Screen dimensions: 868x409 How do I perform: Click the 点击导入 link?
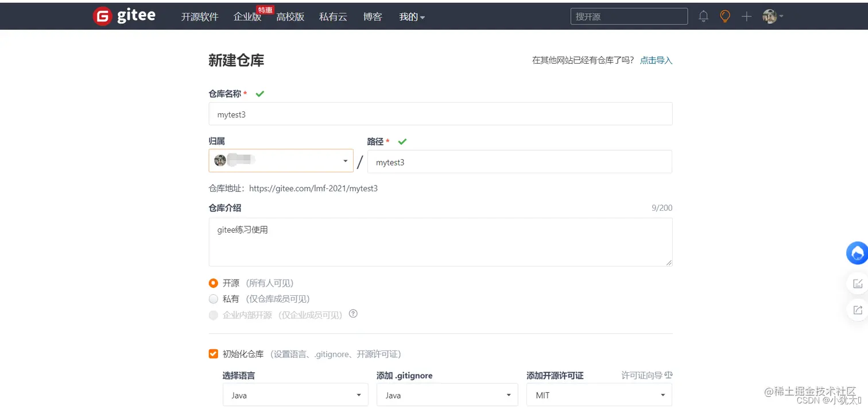click(656, 60)
